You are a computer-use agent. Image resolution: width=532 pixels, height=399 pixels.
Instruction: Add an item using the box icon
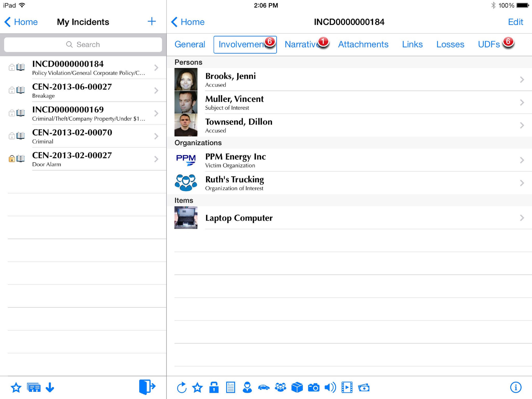point(297,388)
